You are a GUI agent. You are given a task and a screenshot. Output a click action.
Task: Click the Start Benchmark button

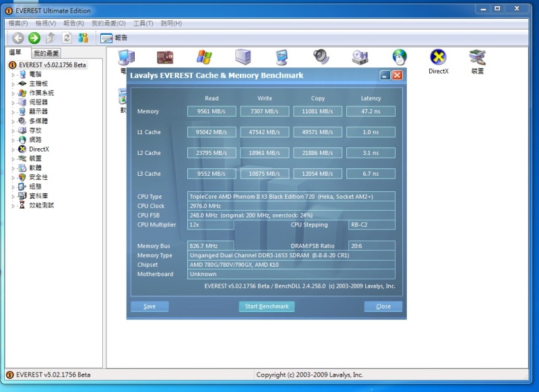[267, 306]
